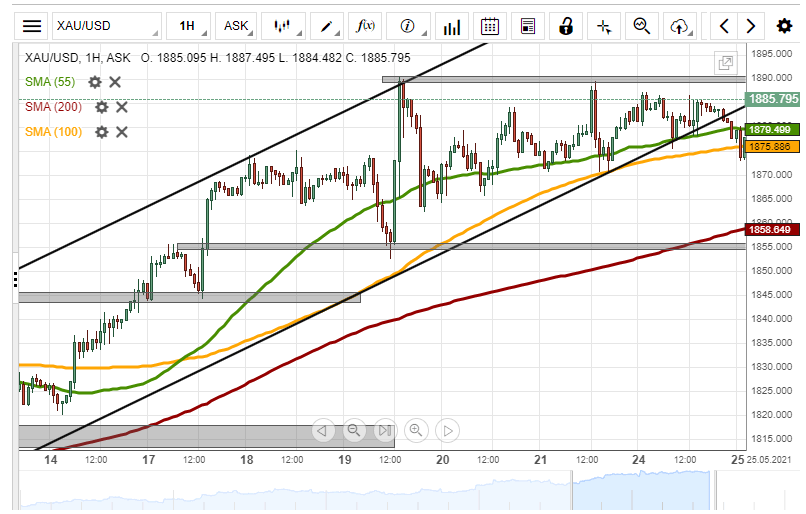Open chart settings gear in toolbar

(784, 26)
